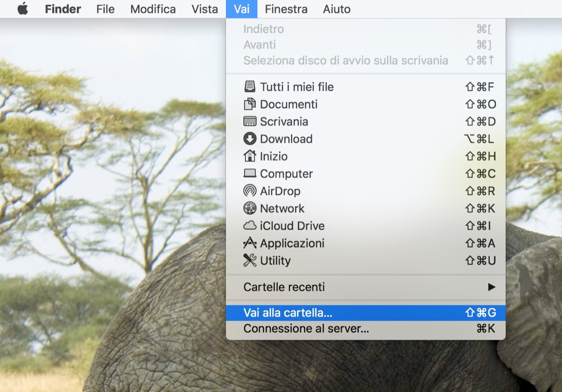Open the Aiuto menu
Image resolution: width=562 pixels, height=392 pixels.
coord(336,9)
